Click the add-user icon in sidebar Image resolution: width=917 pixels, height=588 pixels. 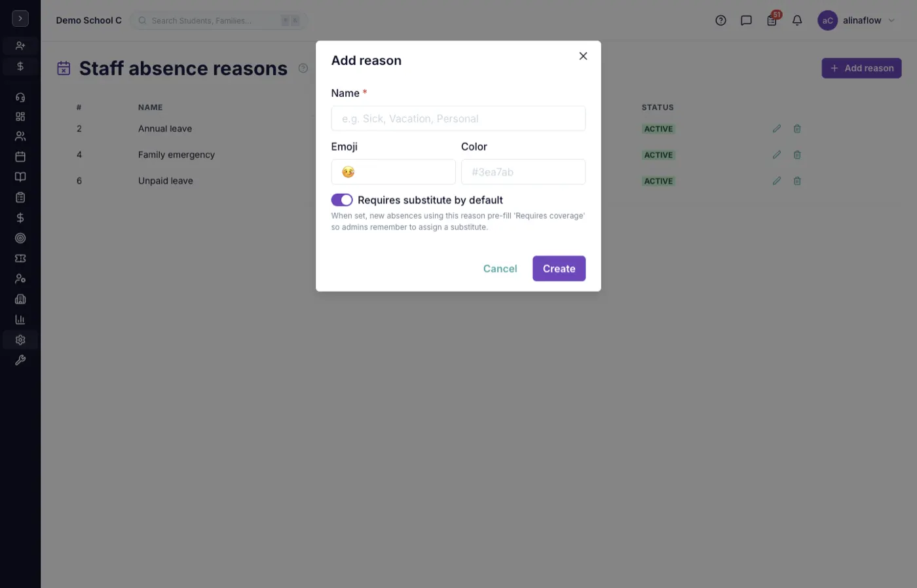pyautogui.click(x=20, y=46)
